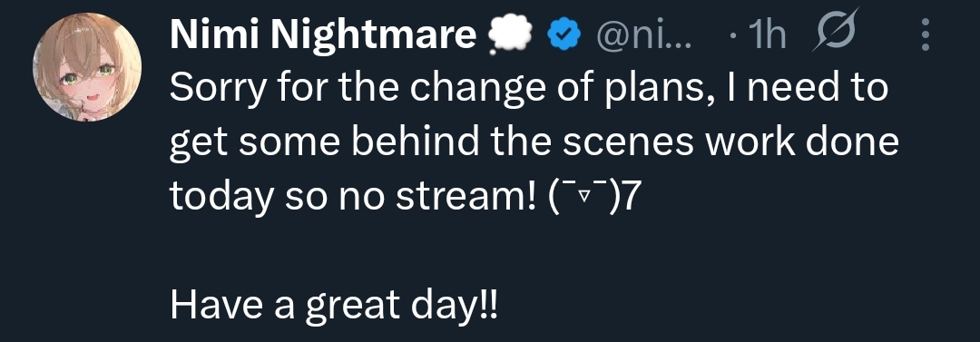Click the "Have a great day!!" line

[334, 305]
